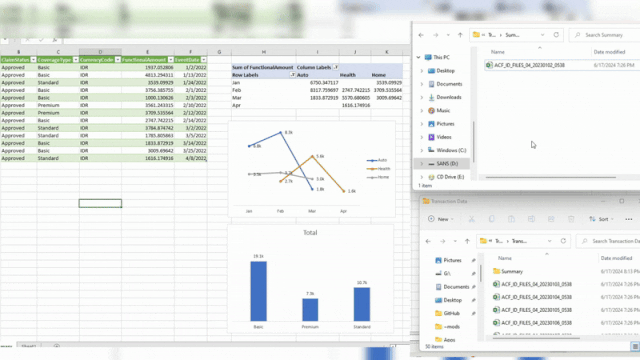Refresh the Transaction Data folder view

[563, 241]
